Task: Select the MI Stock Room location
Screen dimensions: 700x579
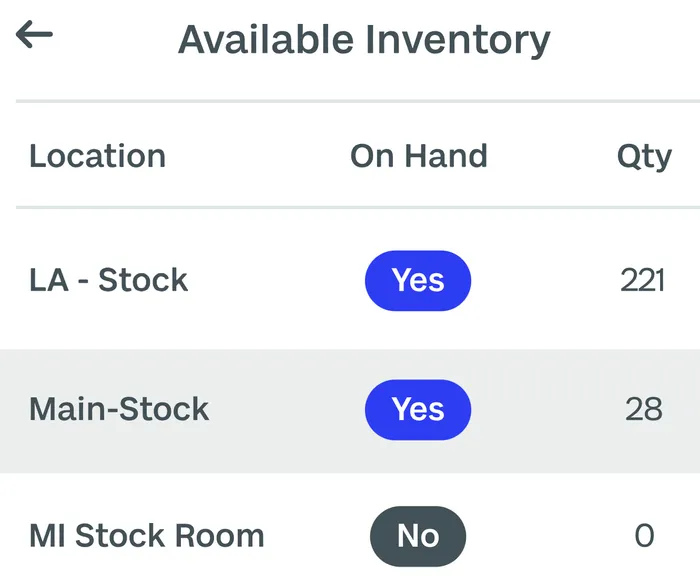Action: (147, 535)
